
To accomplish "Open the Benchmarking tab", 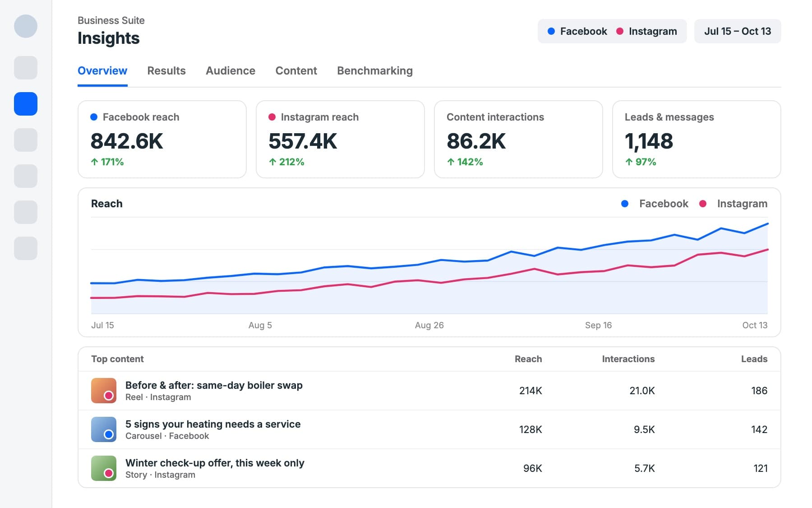I will coord(375,71).
